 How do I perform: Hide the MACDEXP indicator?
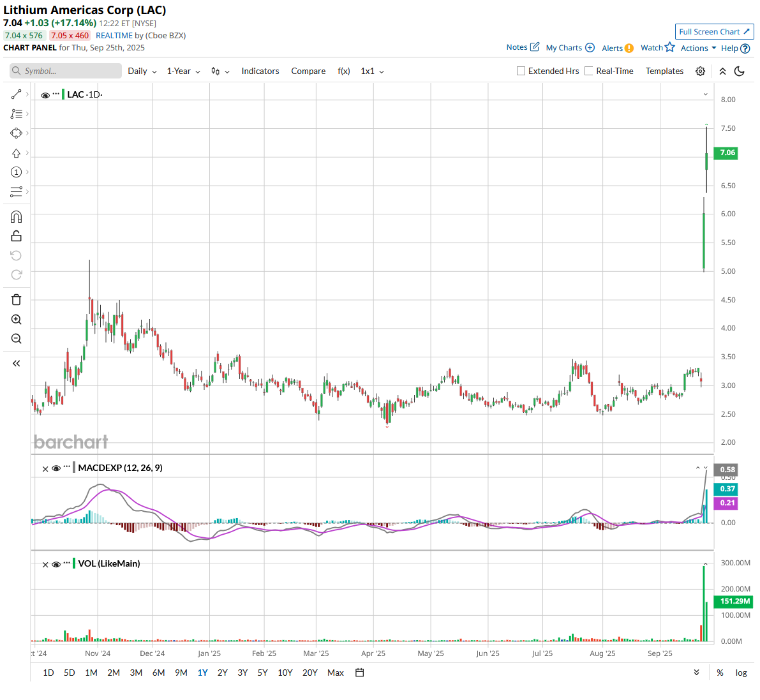tap(56, 468)
